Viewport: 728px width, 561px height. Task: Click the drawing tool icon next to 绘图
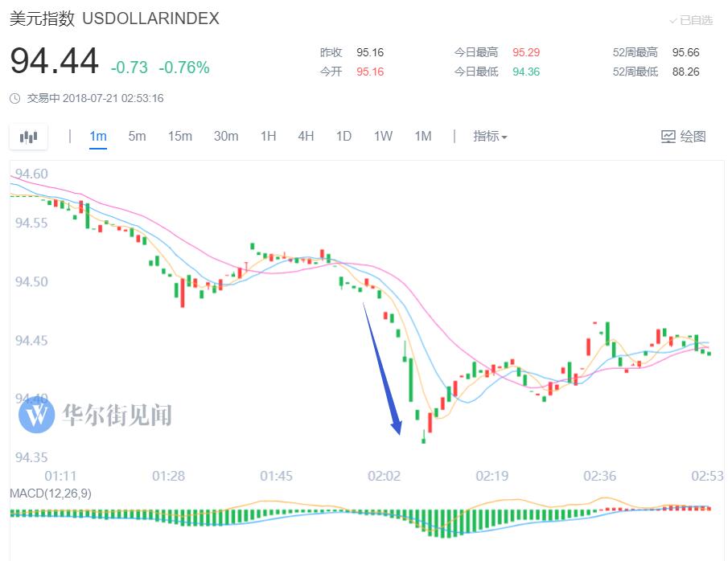668,137
